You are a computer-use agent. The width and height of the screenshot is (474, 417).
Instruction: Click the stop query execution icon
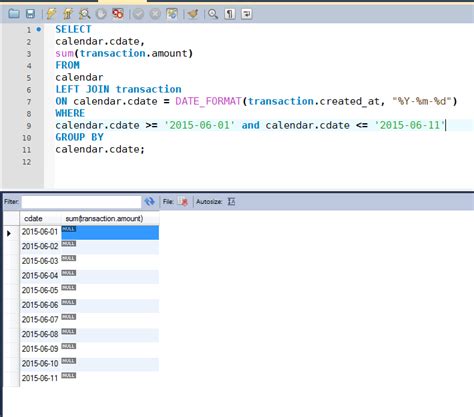101,14
